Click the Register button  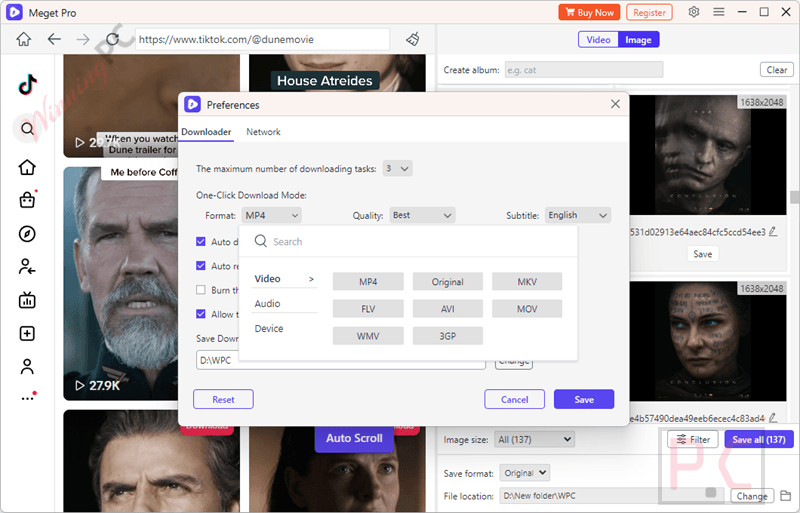tap(649, 12)
